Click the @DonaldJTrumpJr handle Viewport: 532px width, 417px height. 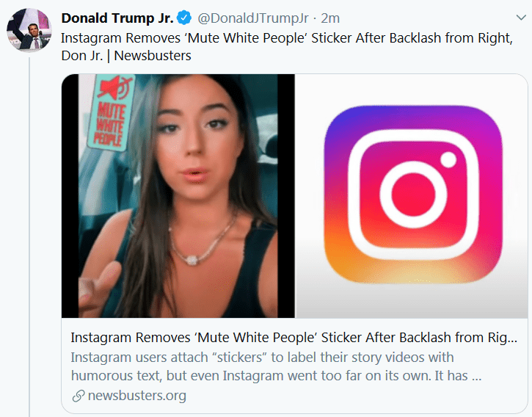[252, 18]
